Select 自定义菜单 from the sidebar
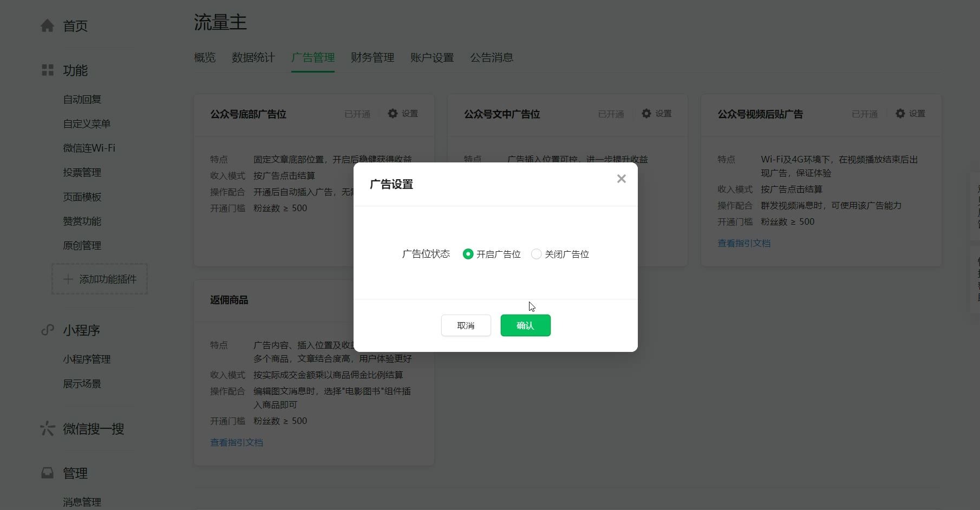The image size is (980, 510). click(x=86, y=123)
